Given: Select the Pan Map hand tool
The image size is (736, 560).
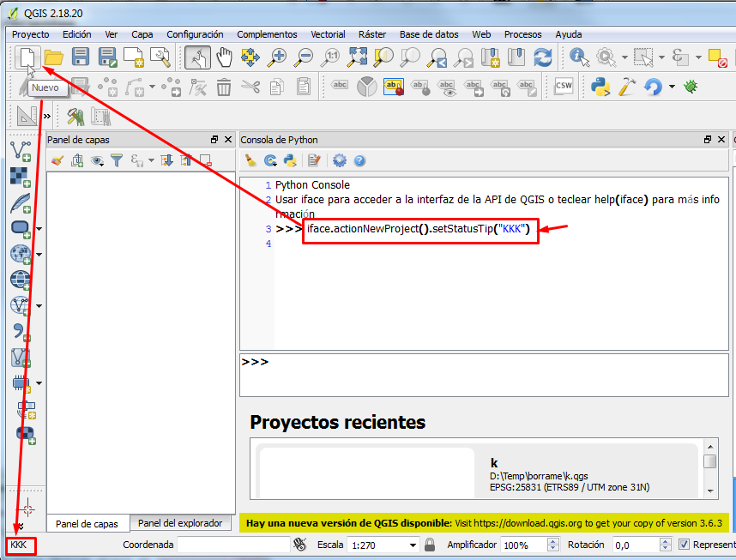Looking at the screenshot, I should coord(224,57).
